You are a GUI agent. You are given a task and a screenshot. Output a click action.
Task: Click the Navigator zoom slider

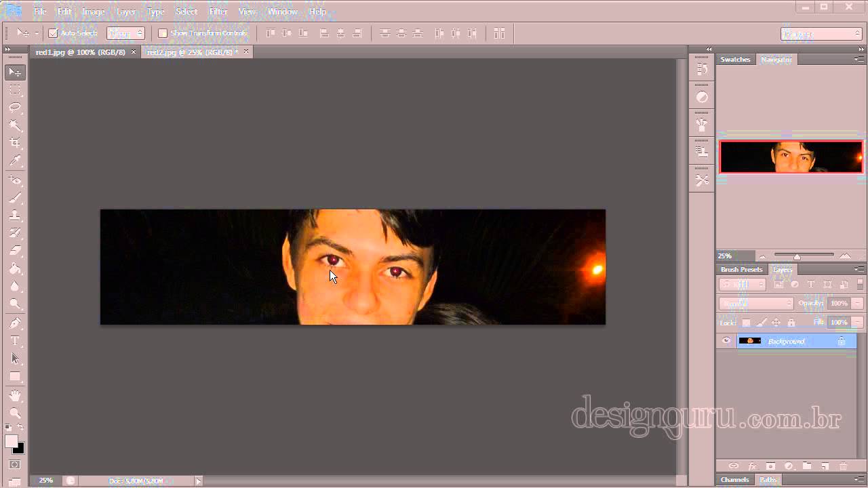point(804,256)
